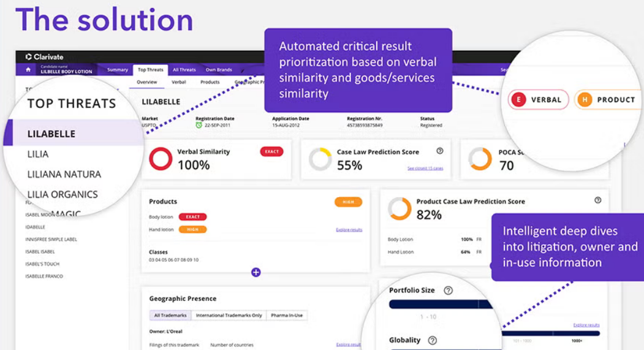Open Explore results link near portfolio bar
Image resolution: width=644 pixels, height=350 pixels.
pyautogui.click(x=586, y=325)
